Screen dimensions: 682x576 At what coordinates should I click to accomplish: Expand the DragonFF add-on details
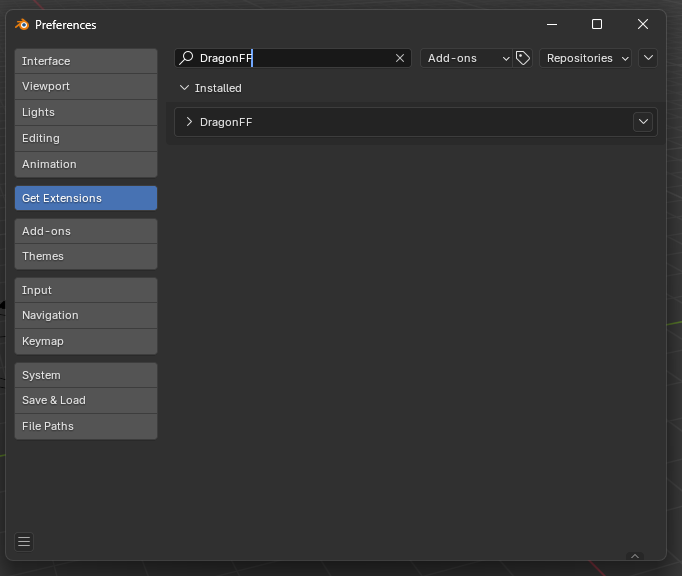[x=189, y=122]
